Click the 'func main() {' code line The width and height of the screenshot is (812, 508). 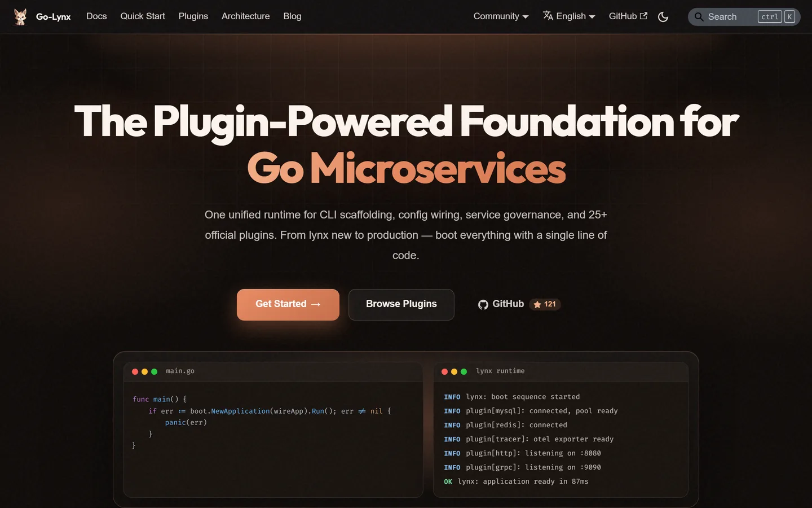point(160,399)
